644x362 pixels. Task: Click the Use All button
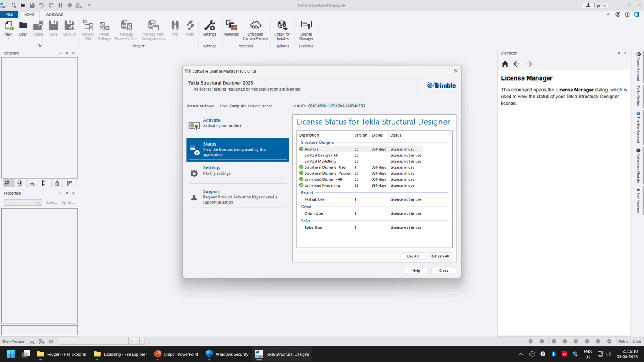coord(413,256)
